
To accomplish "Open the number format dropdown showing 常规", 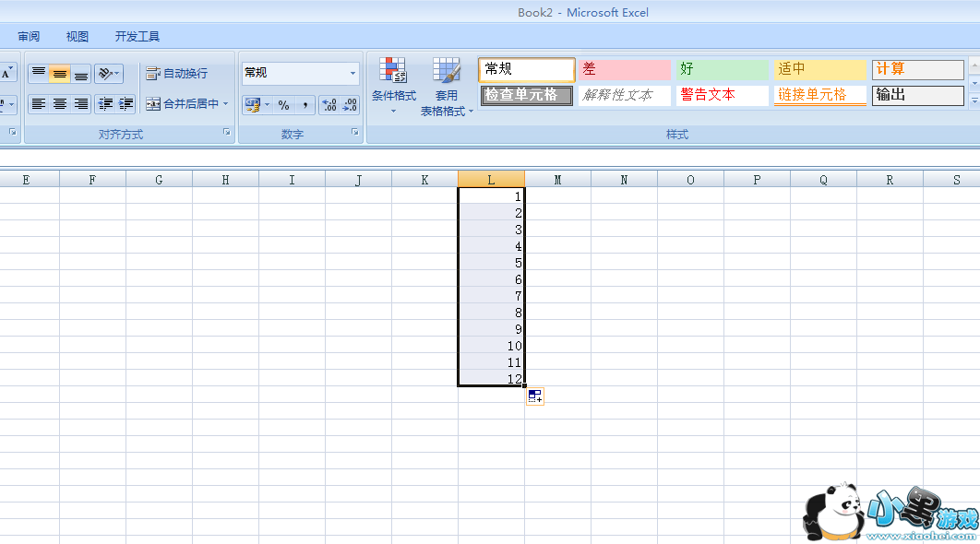I will click(x=353, y=73).
